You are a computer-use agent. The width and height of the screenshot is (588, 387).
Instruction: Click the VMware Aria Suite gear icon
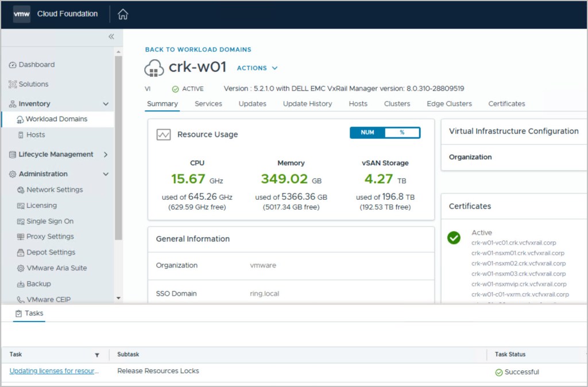pos(21,268)
